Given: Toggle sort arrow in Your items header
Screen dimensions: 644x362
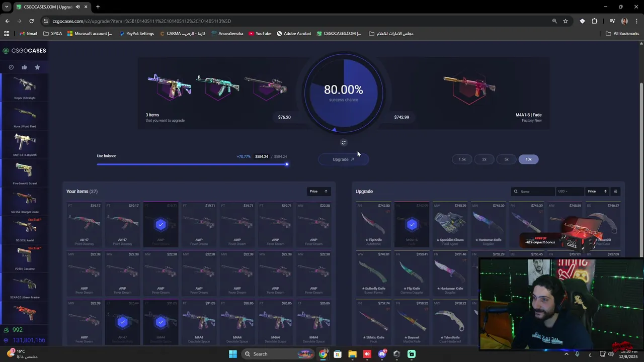Looking at the screenshot, I should [x=326, y=192].
